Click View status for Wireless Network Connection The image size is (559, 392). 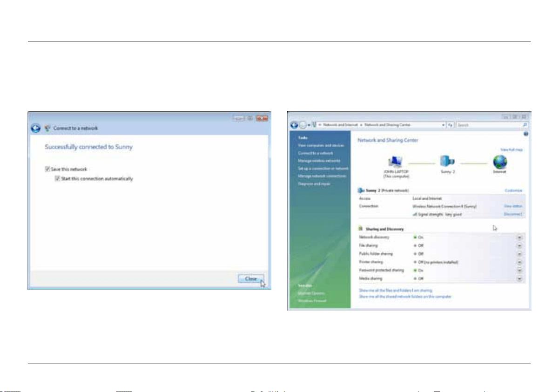click(513, 206)
